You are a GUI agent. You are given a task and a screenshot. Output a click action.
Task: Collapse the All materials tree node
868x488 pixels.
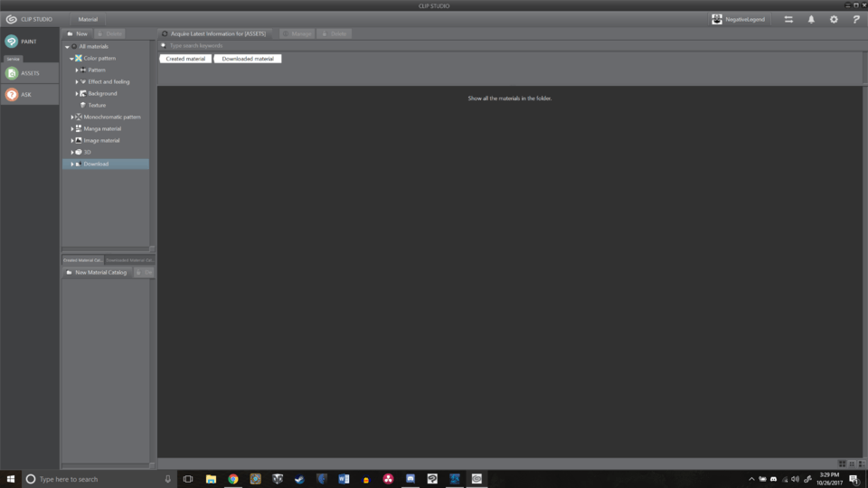67,46
